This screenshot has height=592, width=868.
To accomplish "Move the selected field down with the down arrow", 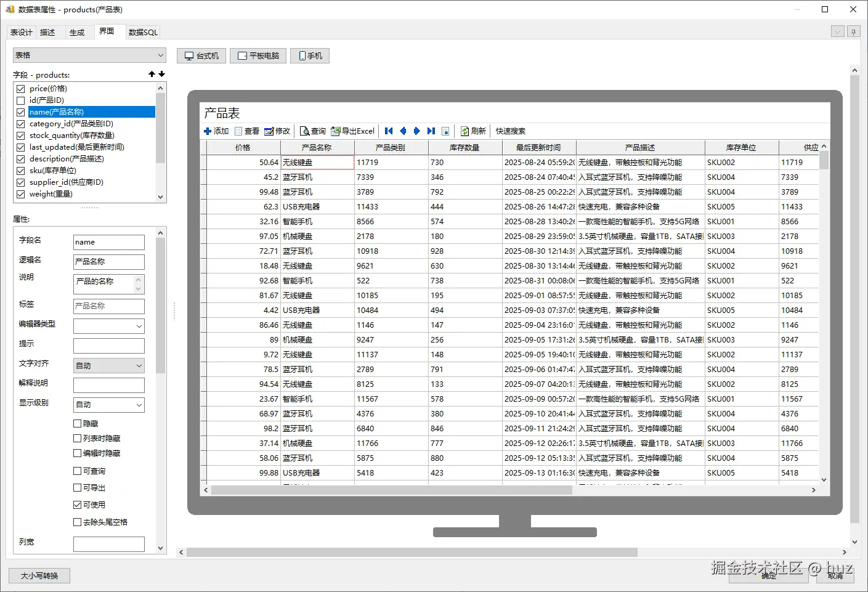I will [162, 74].
